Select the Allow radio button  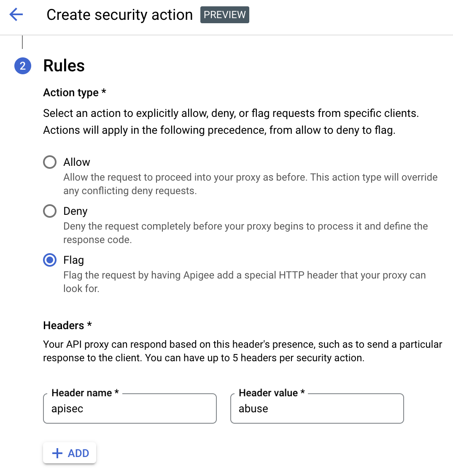(x=49, y=162)
